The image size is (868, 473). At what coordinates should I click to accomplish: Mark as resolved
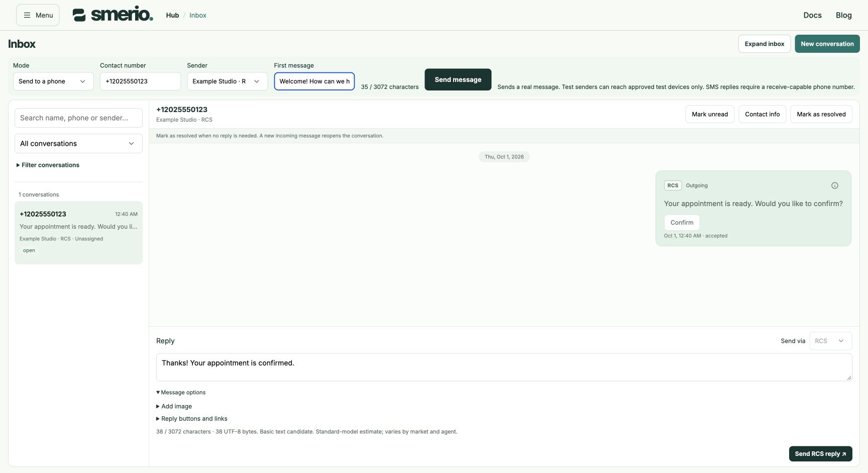click(x=821, y=114)
